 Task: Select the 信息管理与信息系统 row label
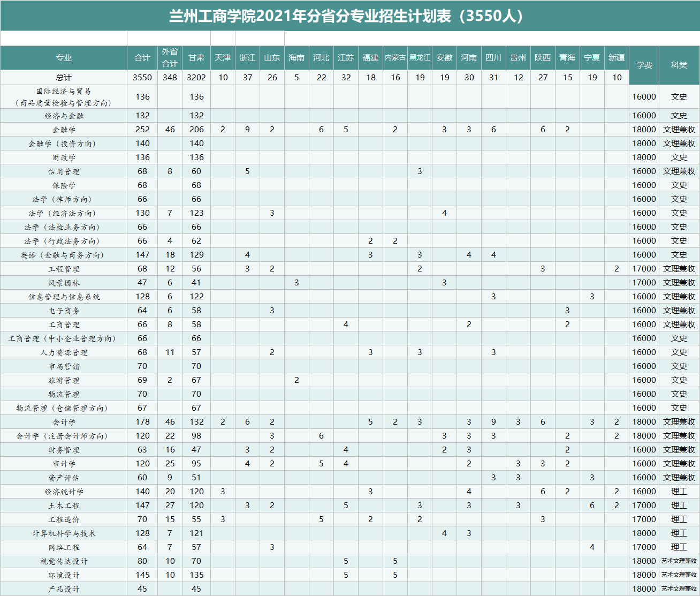pos(64,297)
